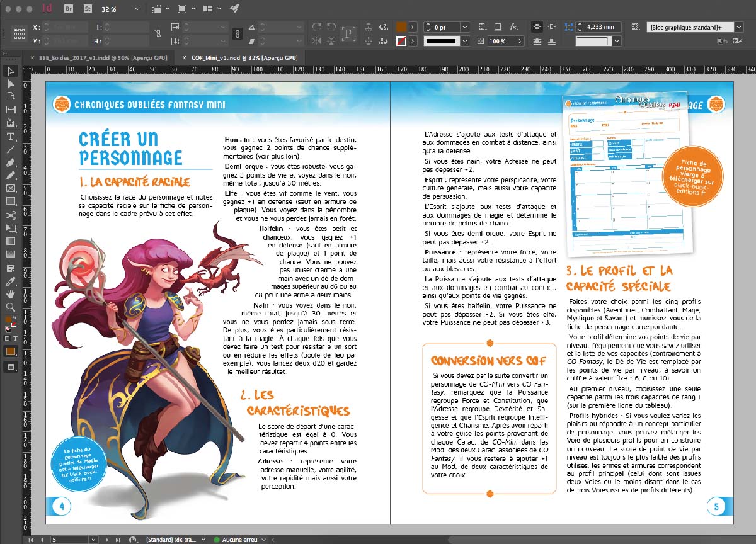
Task: Click the orange fill color swatch
Action: (401, 27)
